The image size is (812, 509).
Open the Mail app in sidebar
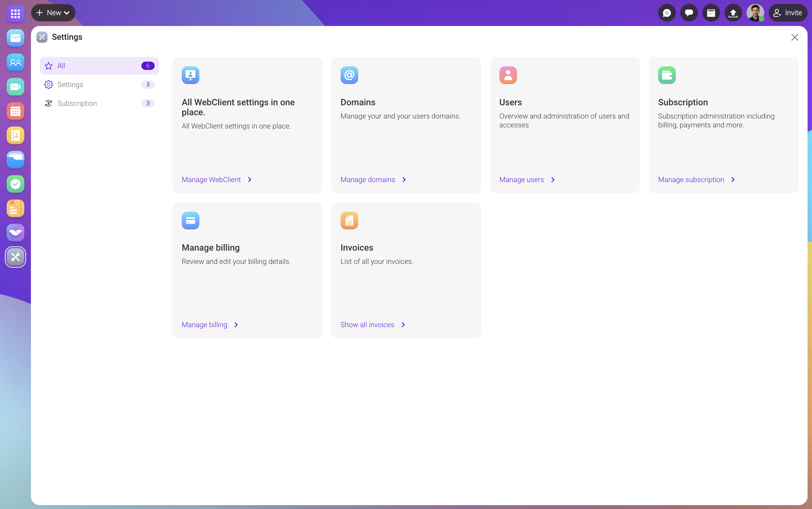click(15, 38)
